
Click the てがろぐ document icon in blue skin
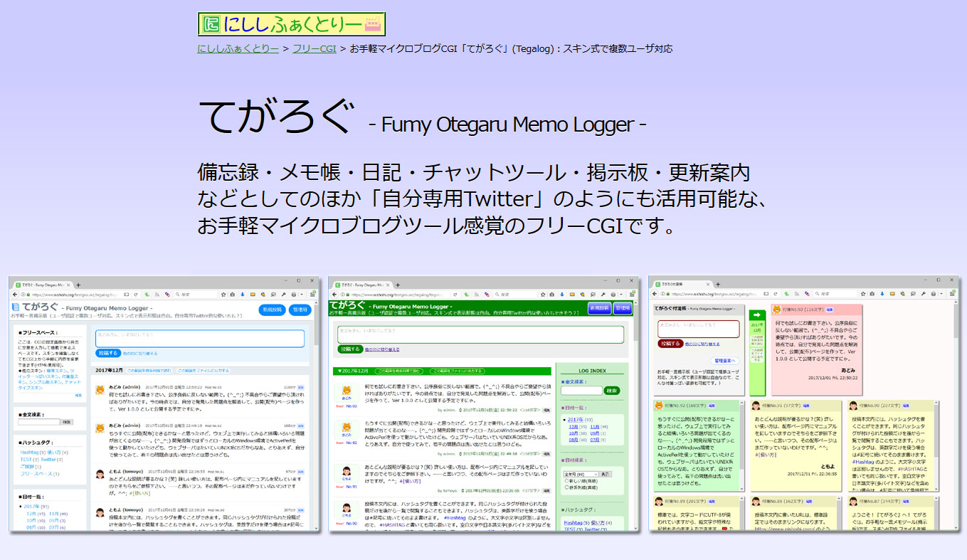pyautogui.click(x=16, y=308)
